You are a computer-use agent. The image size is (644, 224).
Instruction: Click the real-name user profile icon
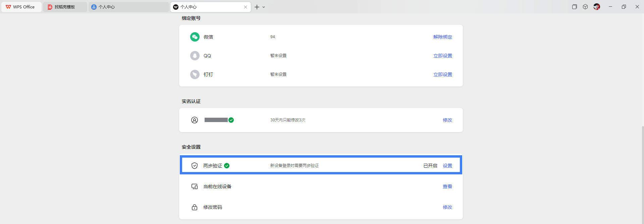(195, 120)
